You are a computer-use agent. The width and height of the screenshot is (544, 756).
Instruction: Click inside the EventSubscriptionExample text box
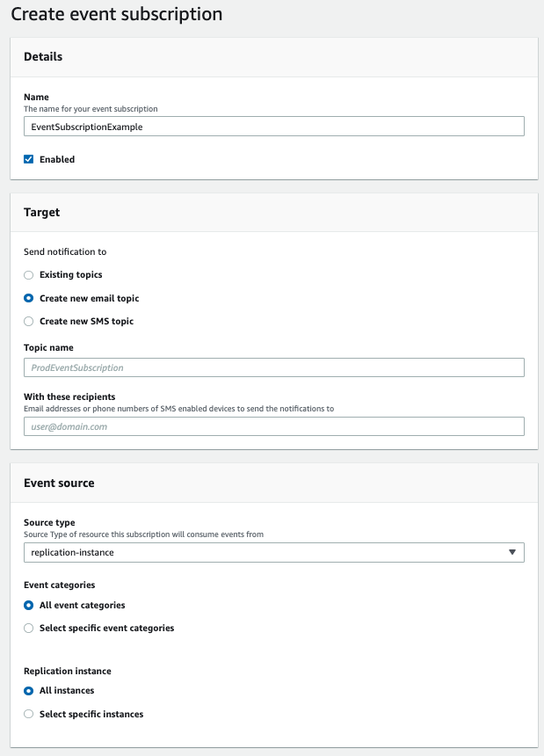(x=272, y=126)
